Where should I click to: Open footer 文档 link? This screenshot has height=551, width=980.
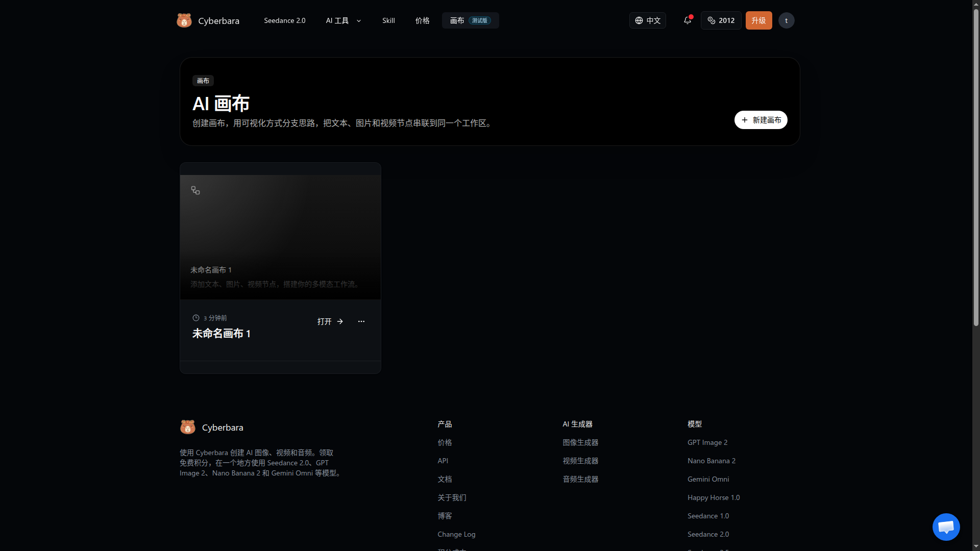pyautogui.click(x=445, y=479)
